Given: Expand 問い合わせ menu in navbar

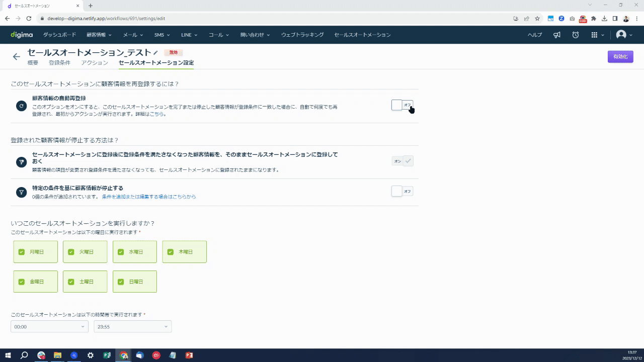Looking at the screenshot, I should [255, 35].
